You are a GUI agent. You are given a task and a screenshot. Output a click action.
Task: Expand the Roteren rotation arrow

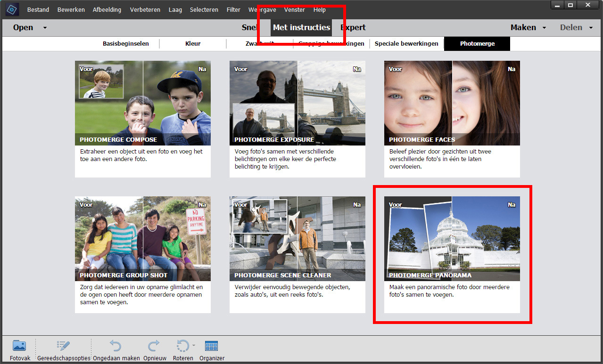click(x=194, y=346)
